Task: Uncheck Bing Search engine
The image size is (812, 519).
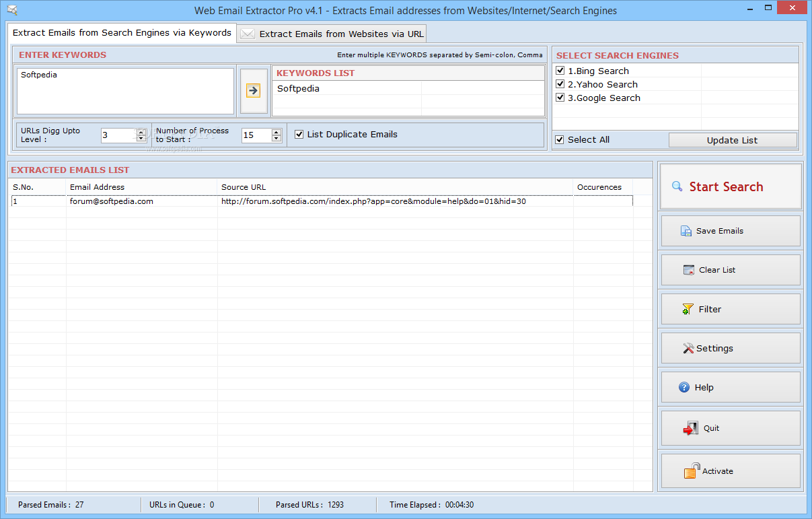Action: pyautogui.click(x=560, y=71)
